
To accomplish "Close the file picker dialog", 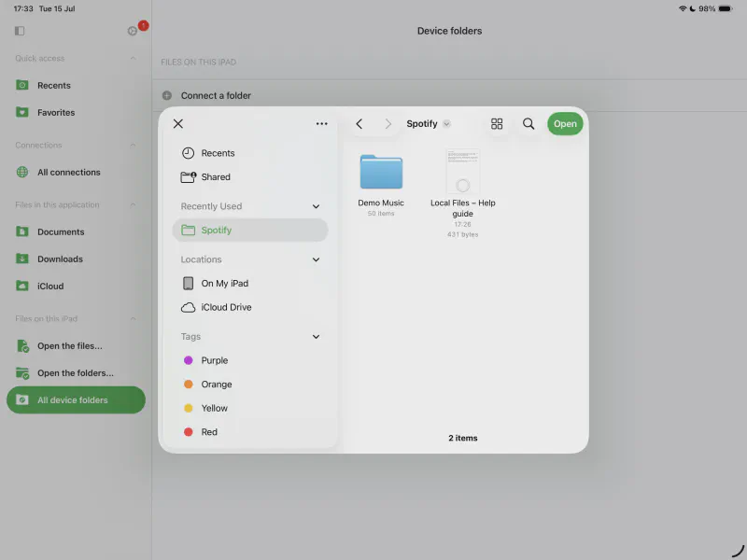I will point(178,124).
